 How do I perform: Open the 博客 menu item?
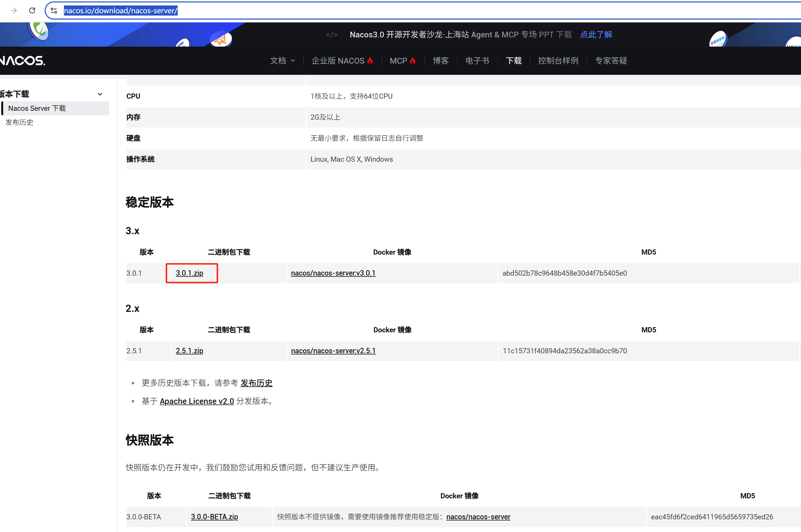tap(441, 61)
